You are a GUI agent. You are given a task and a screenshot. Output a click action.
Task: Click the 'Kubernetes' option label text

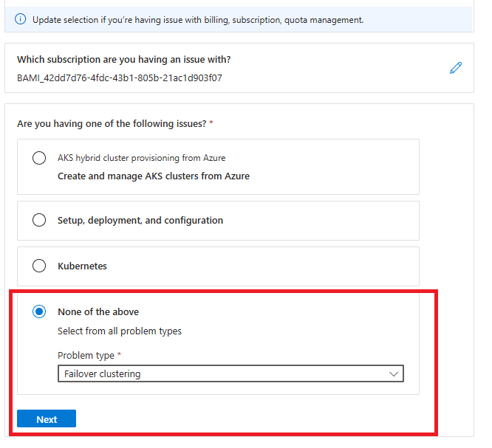pyautogui.click(x=82, y=266)
